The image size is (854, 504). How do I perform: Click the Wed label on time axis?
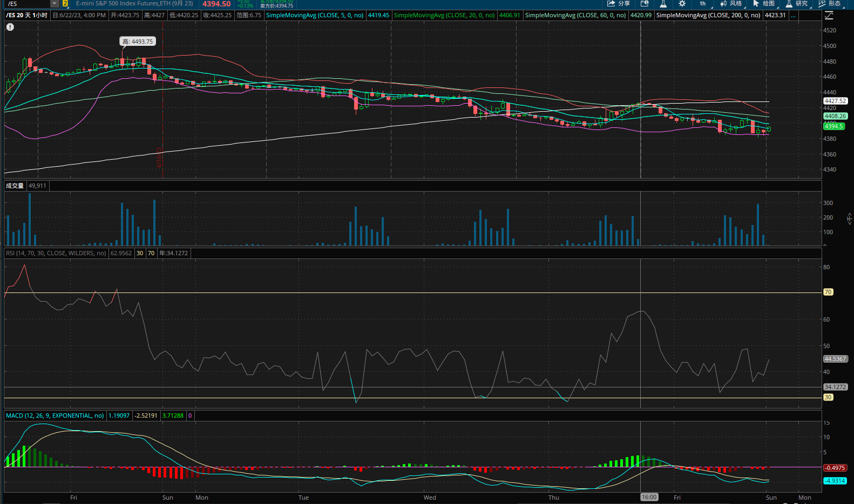coord(430,498)
